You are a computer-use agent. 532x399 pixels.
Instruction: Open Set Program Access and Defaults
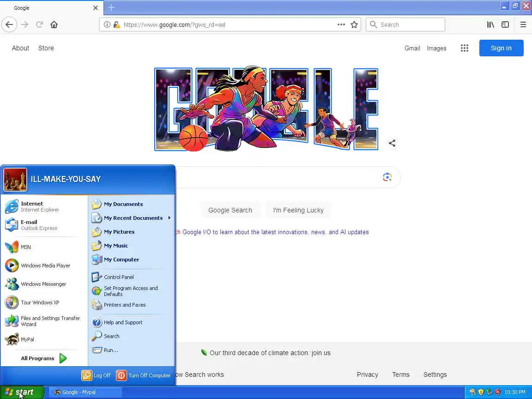coord(131,291)
